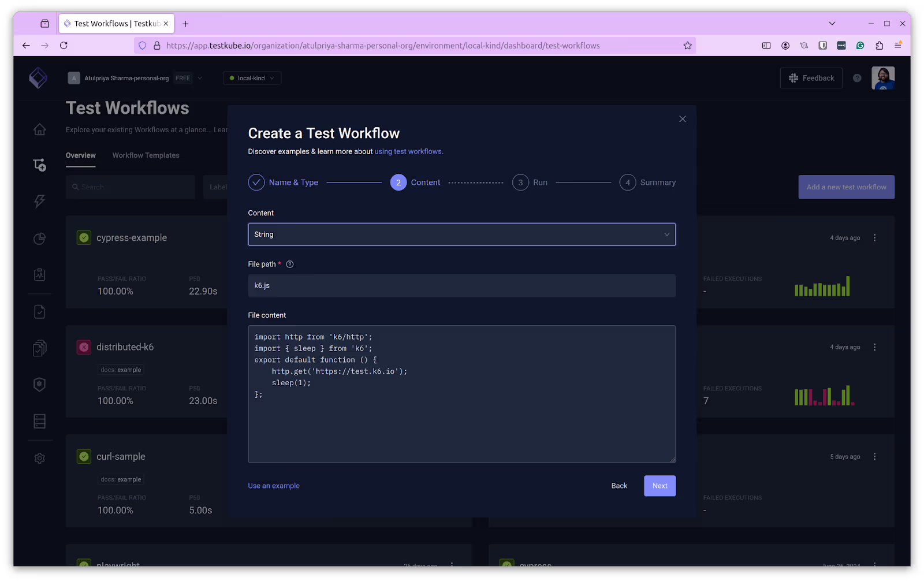Open Test Suites stacked sidebar icon
Viewport: 924px width, 581px height.
tap(39, 348)
